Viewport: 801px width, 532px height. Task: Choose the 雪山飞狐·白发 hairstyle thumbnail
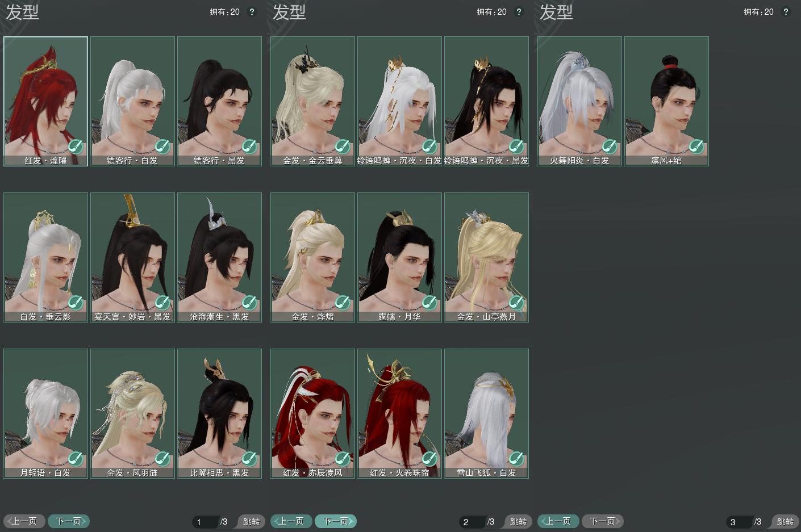pos(487,414)
